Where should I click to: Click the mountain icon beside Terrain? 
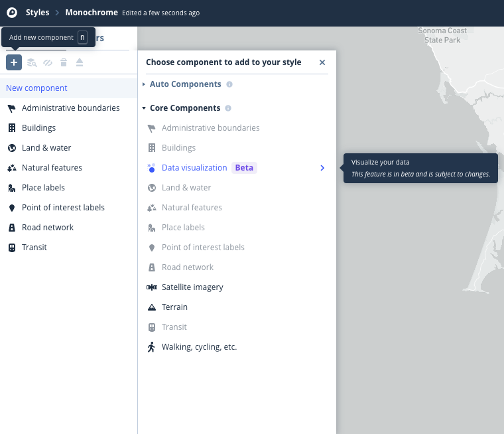click(152, 307)
